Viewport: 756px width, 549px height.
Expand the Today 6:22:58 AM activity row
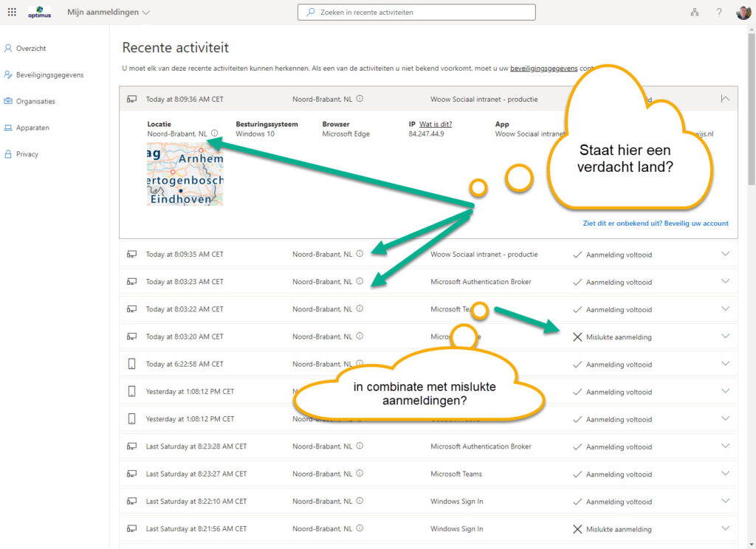(x=725, y=364)
